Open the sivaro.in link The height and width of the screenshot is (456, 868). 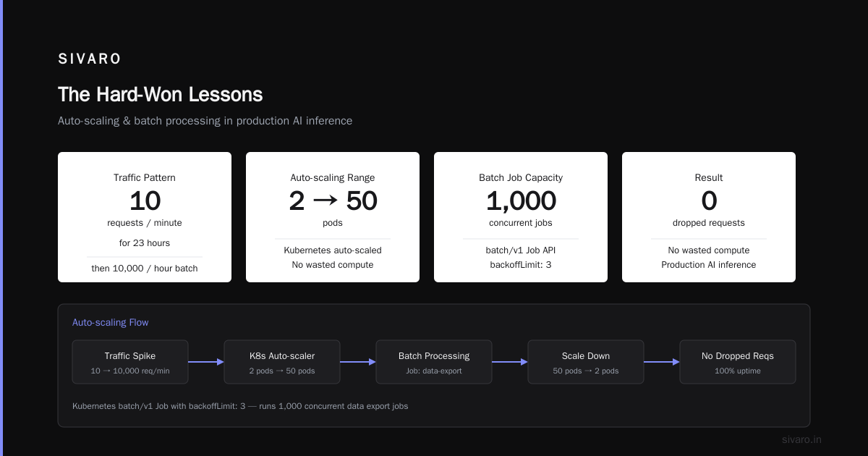pos(802,439)
